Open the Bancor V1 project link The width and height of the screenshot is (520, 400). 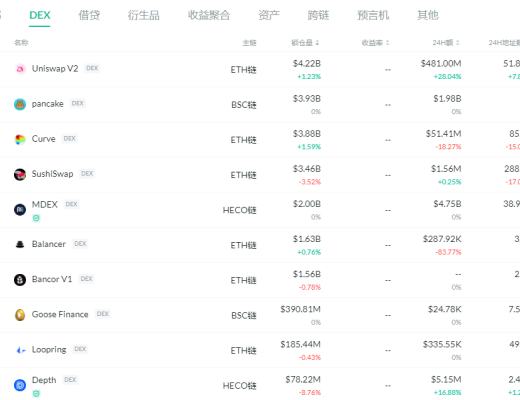point(52,279)
